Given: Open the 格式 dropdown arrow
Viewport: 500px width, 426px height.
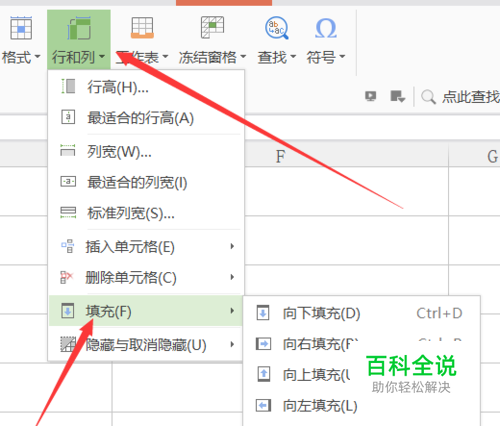Looking at the screenshot, I should click(x=37, y=56).
